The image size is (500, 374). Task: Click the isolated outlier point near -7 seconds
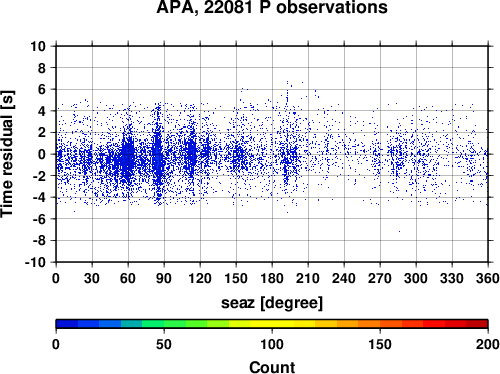pyautogui.click(x=399, y=231)
